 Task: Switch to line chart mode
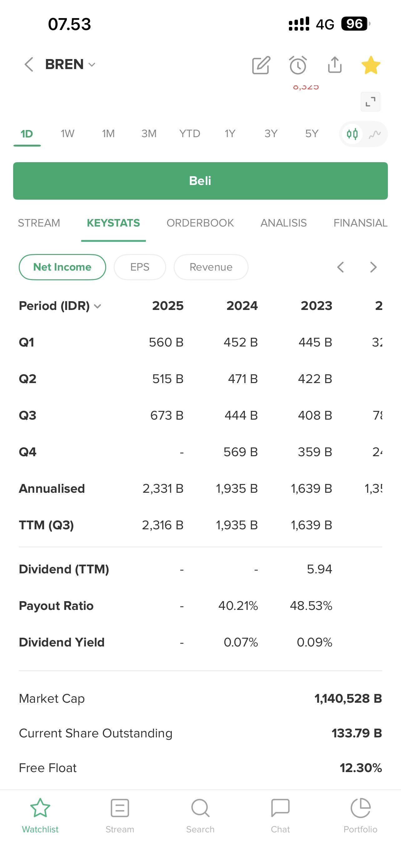(x=375, y=134)
